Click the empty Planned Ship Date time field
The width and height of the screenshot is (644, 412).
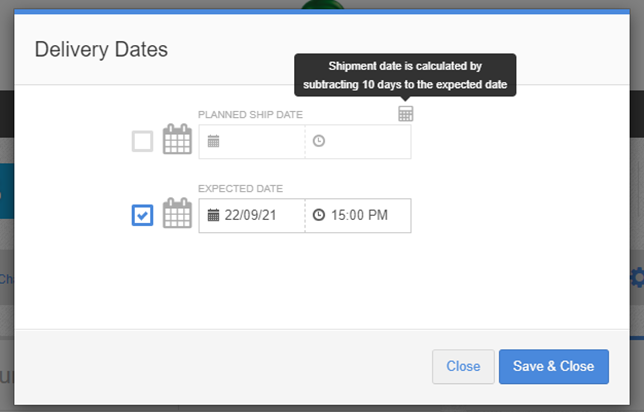[x=358, y=142]
